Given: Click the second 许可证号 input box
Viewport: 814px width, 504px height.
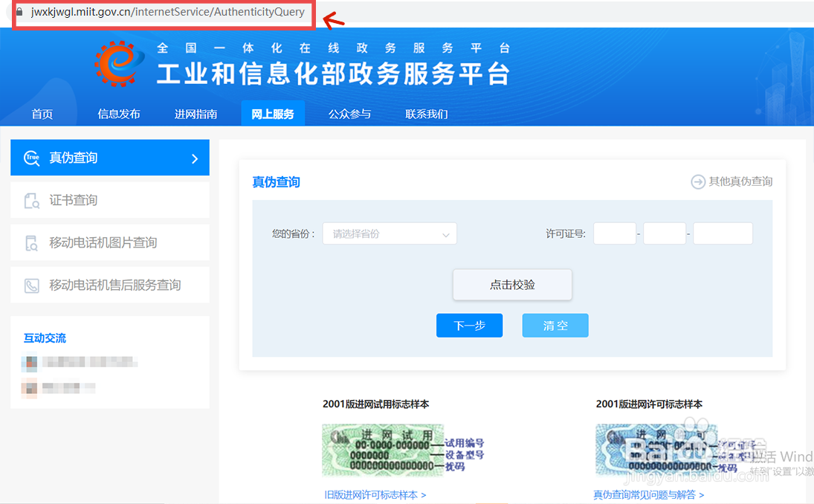Looking at the screenshot, I should (665, 233).
